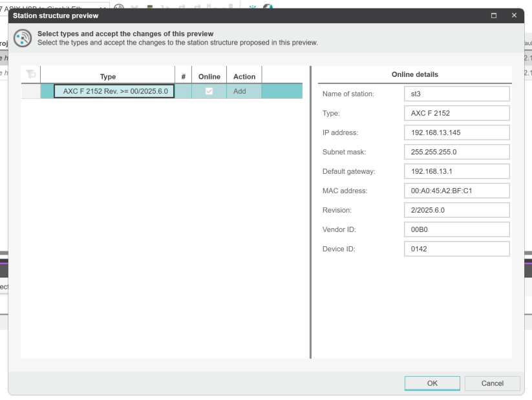Viewport: 532px width, 400px height.
Task: Click the IP address field 192.168.13.145
Action: 456,132
